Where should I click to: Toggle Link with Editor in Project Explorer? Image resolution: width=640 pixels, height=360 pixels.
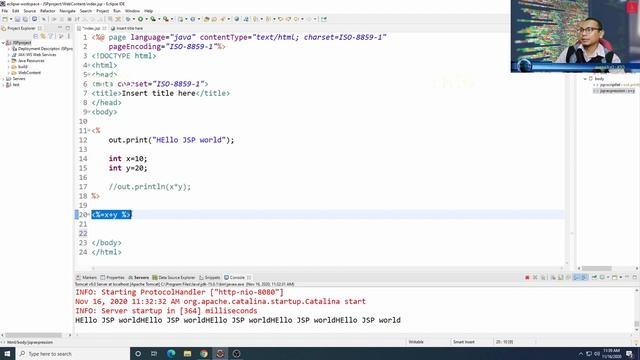43,36
